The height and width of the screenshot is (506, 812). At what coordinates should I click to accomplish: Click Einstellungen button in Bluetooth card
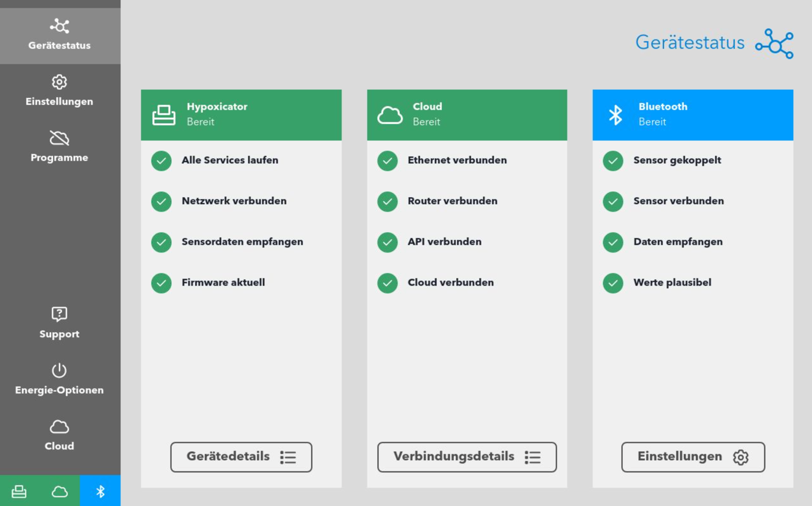(x=693, y=457)
